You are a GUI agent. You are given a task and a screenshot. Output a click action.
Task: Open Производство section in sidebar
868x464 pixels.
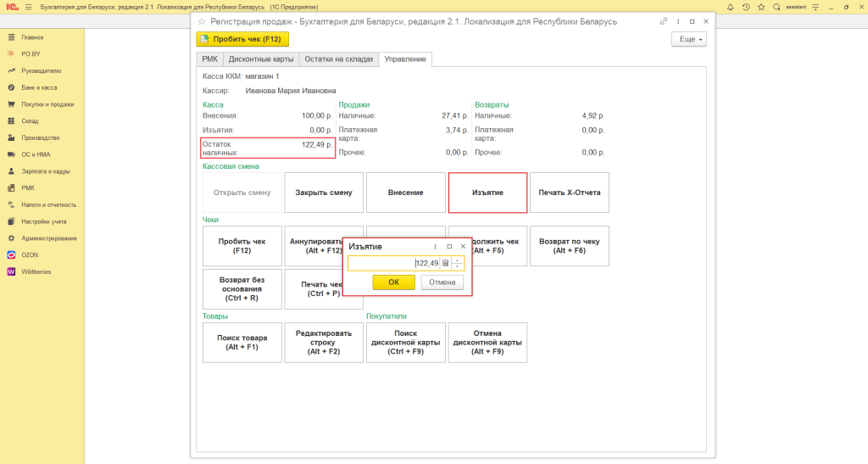[x=42, y=138]
